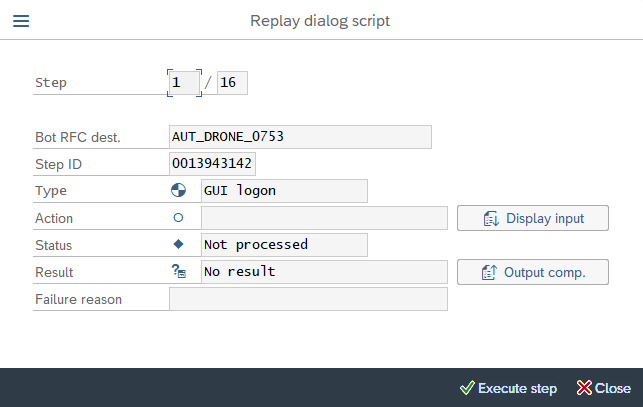Click the Result field showing No result
Image resolution: width=643 pixels, height=407 pixels.
tap(324, 272)
